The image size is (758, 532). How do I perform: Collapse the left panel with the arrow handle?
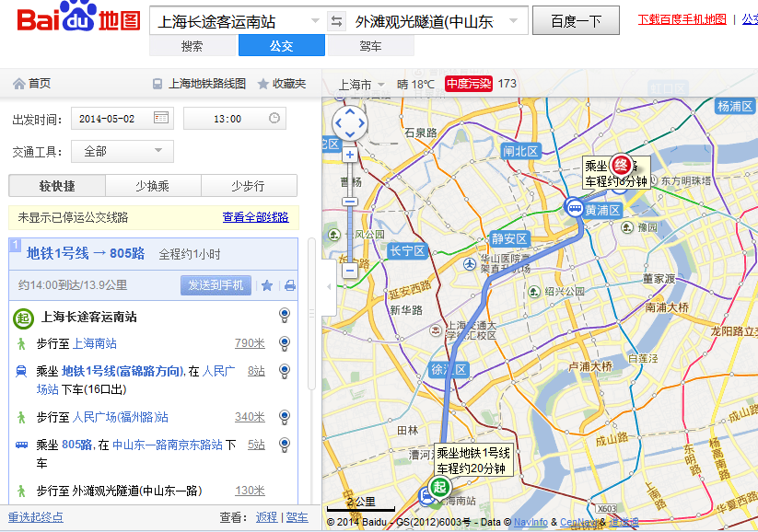pyautogui.click(x=329, y=287)
